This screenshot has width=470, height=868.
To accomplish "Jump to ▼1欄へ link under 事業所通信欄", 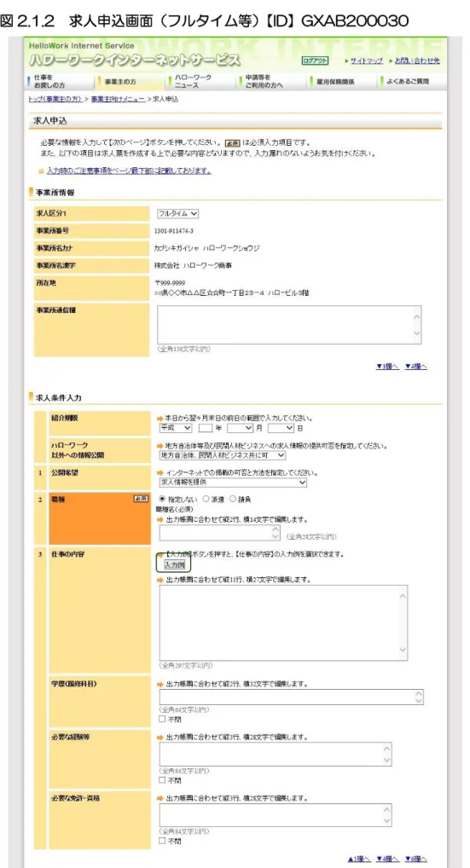I will 387,367.
